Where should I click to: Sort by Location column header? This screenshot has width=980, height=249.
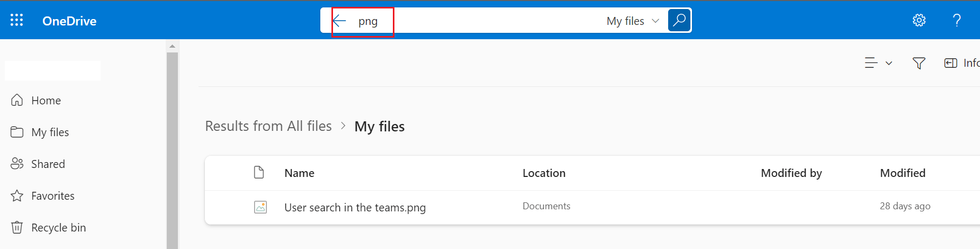[544, 173]
